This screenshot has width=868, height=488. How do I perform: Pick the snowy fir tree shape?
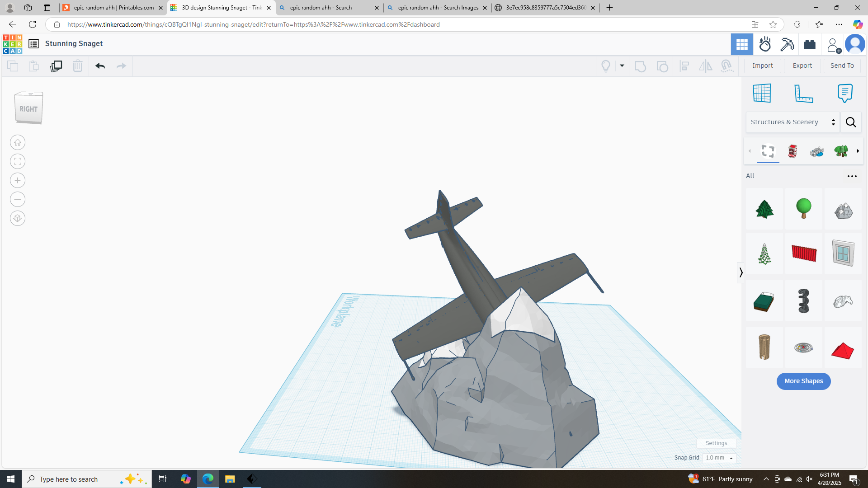click(x=764, y=253)
